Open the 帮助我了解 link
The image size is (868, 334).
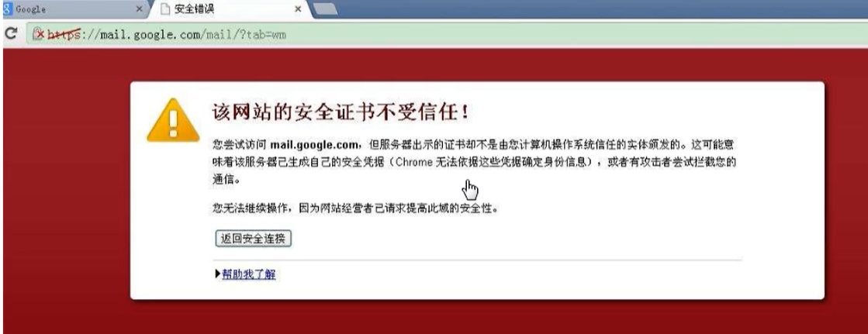click(248, 274)
